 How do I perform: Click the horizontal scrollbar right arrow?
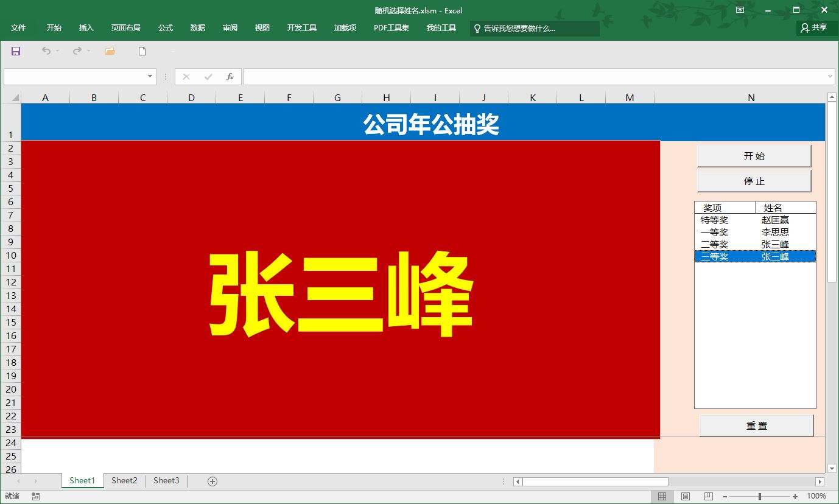point(820,481)
